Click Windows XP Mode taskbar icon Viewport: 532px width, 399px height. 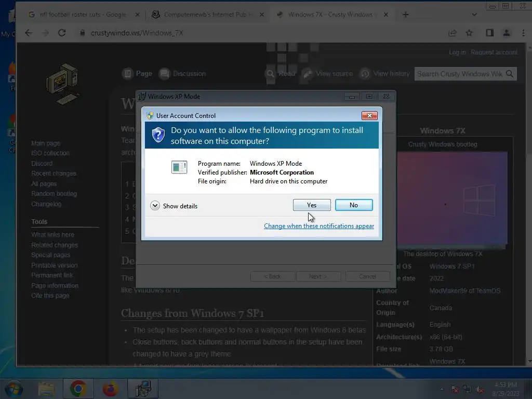click(x=143, y=389)
